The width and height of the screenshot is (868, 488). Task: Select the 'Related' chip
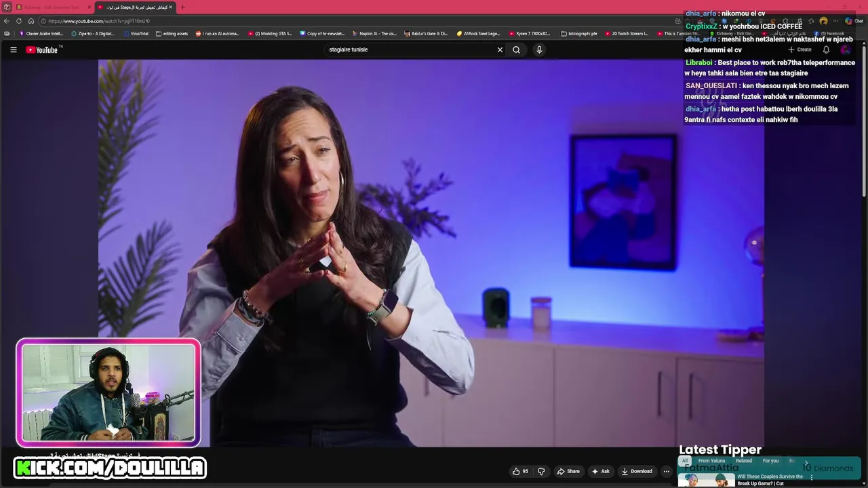[744, 461]
